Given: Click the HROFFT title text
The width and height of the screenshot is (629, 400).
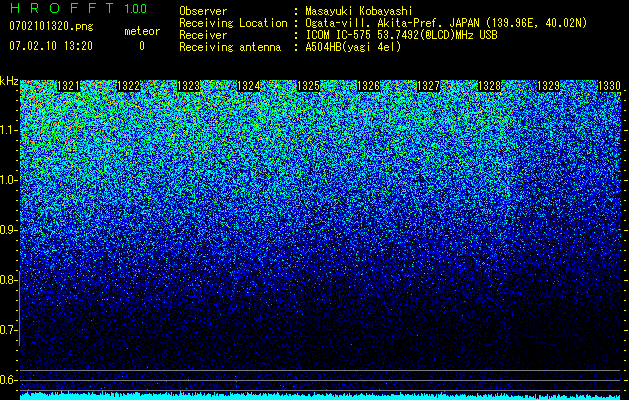Looking at the screenshot, I should click(x=62, y=8).
